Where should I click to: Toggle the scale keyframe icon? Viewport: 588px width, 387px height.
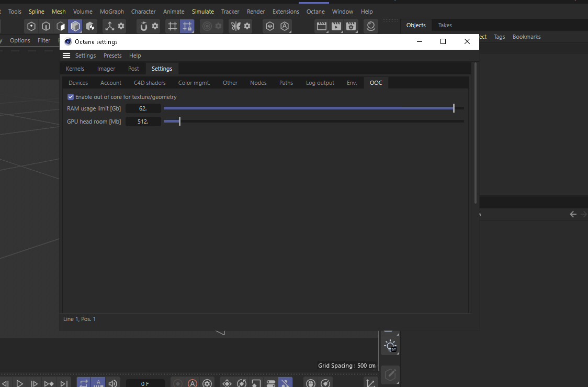point(256,383)
